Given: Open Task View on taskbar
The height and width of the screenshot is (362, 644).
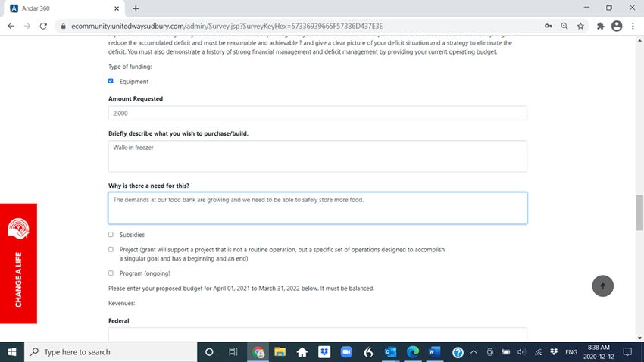Looking at the screenshot, I should click(x=233, y=351).
